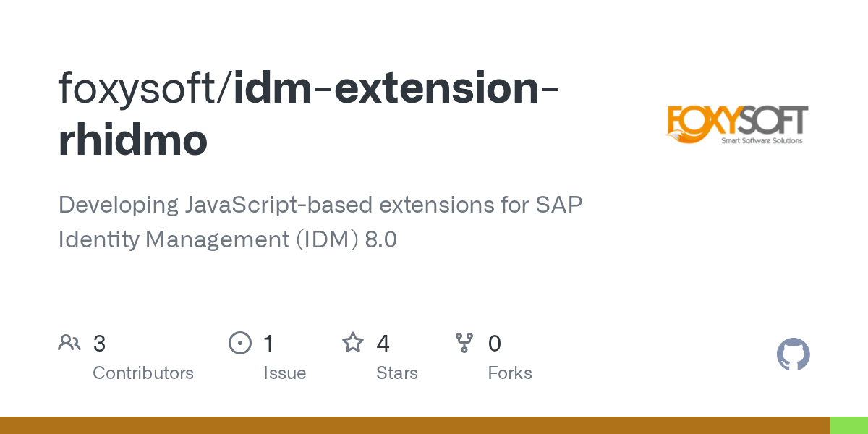
Task: Click the 'Smart Software Solutions' tagline
Action: tap(762, 140)
